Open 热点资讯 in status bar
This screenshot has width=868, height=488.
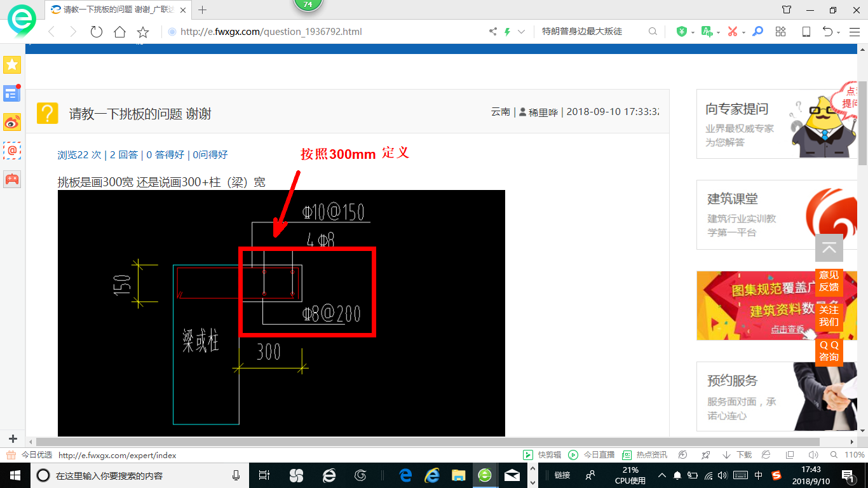[645, 455]
